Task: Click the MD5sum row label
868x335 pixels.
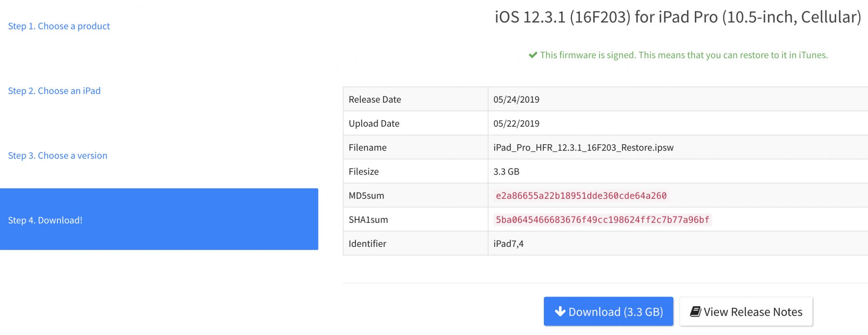Action: (366, 196)
